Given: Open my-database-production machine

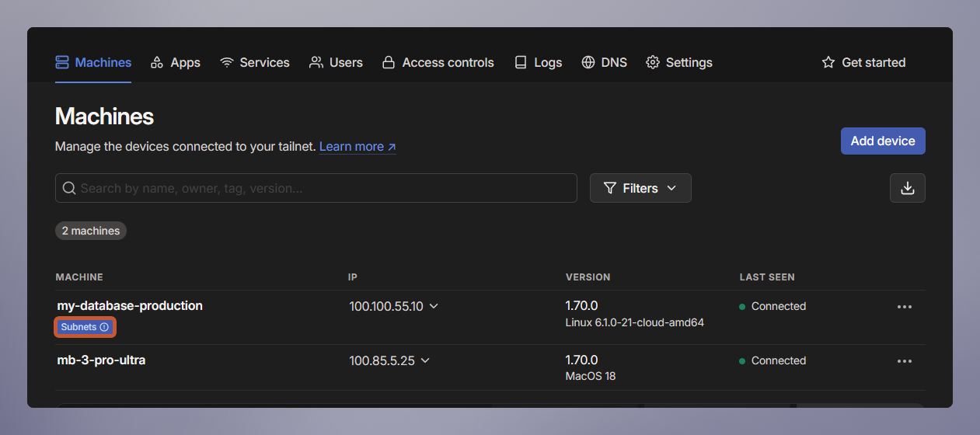Looking at the screenshot, I should [130, 305].
